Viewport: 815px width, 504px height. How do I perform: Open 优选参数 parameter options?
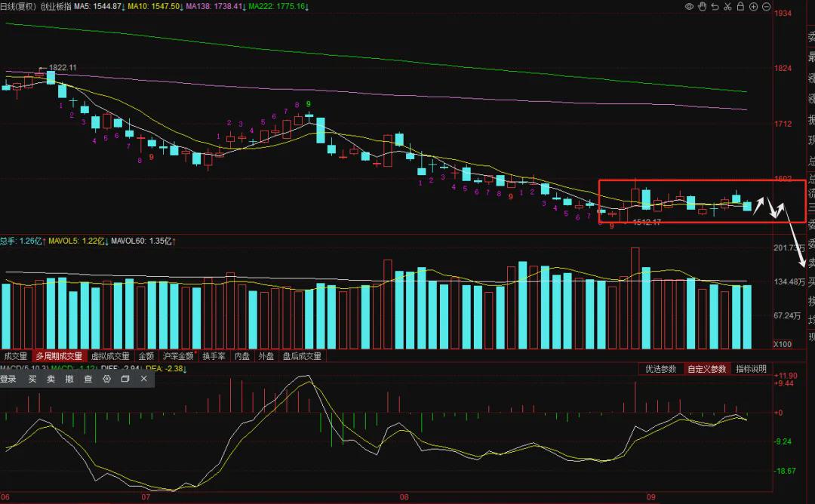[660, 369]
